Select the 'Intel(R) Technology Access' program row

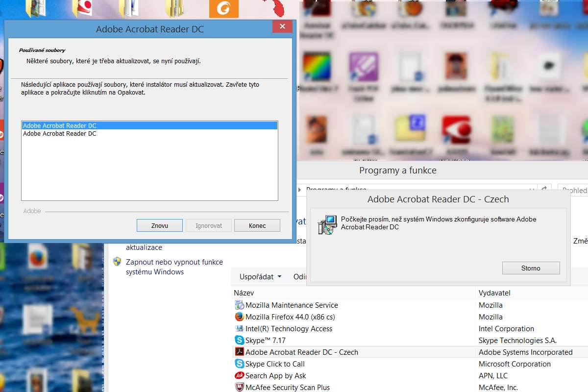coord(410,329)
